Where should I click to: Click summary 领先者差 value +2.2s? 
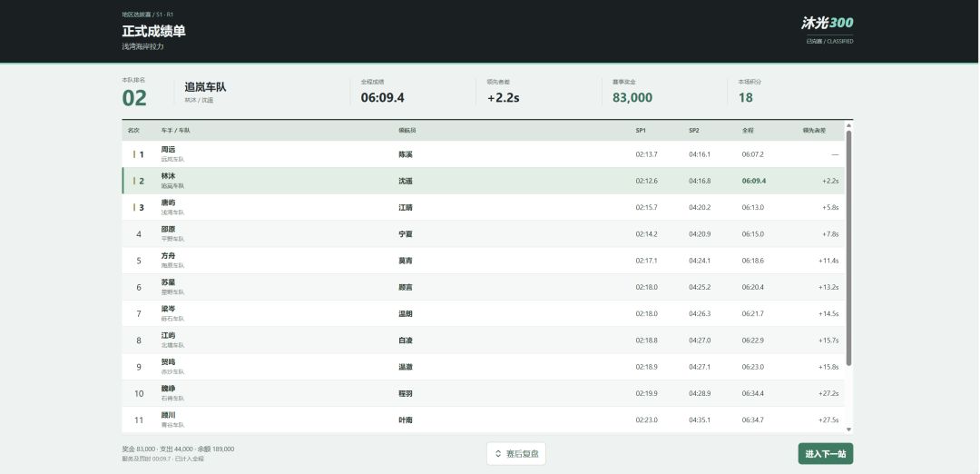tap(503, 97)
